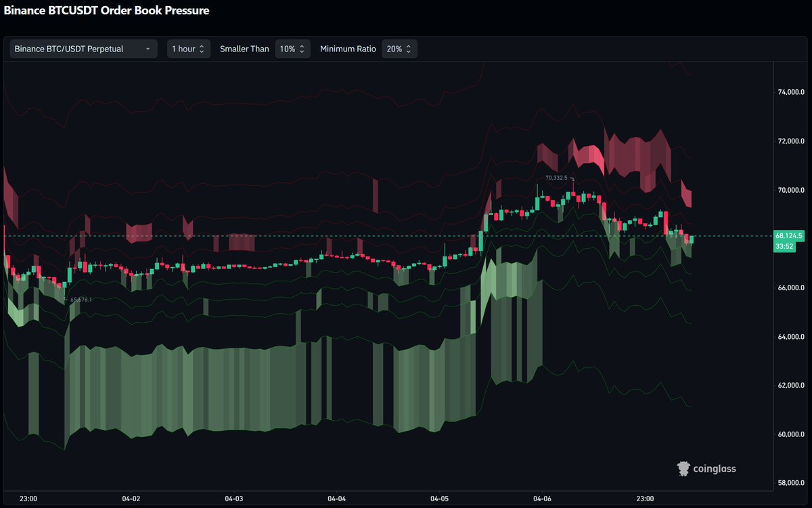Click the Minimum Ratio label
This screenshot has width=812, height=508.
click(347, 49)
